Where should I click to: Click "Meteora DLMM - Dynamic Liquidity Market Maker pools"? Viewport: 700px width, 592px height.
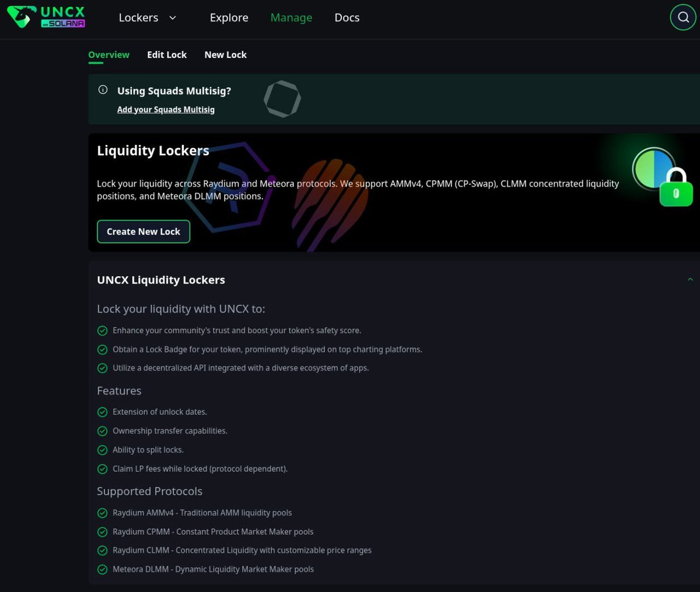213,569
